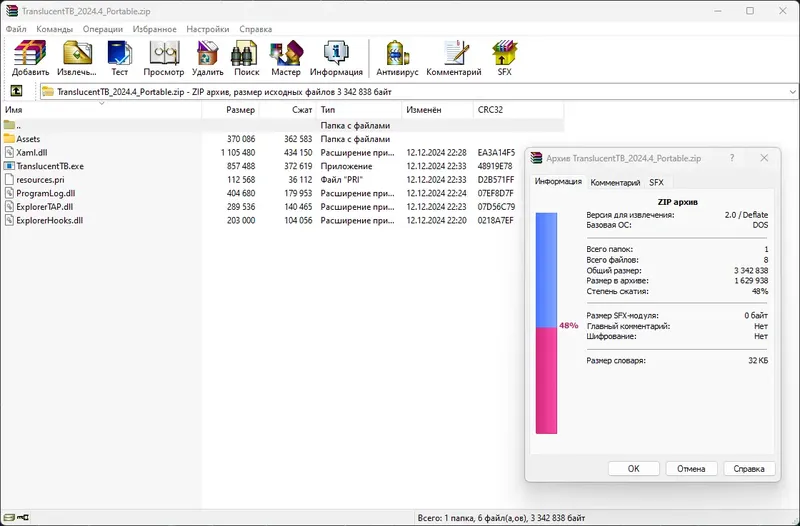Click the disk icon in status bar
Screen dimensions: 800x526
tap(9, 517)
